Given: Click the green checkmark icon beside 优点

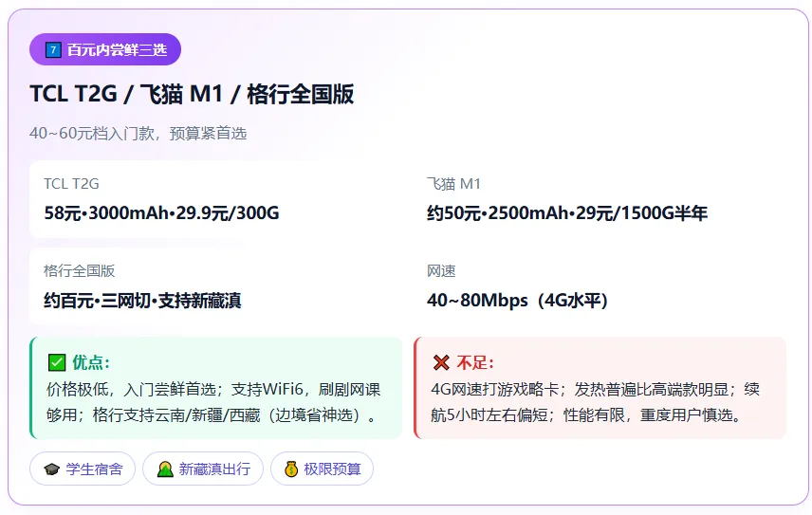Looking at the screenshot, I should [57, 362].
